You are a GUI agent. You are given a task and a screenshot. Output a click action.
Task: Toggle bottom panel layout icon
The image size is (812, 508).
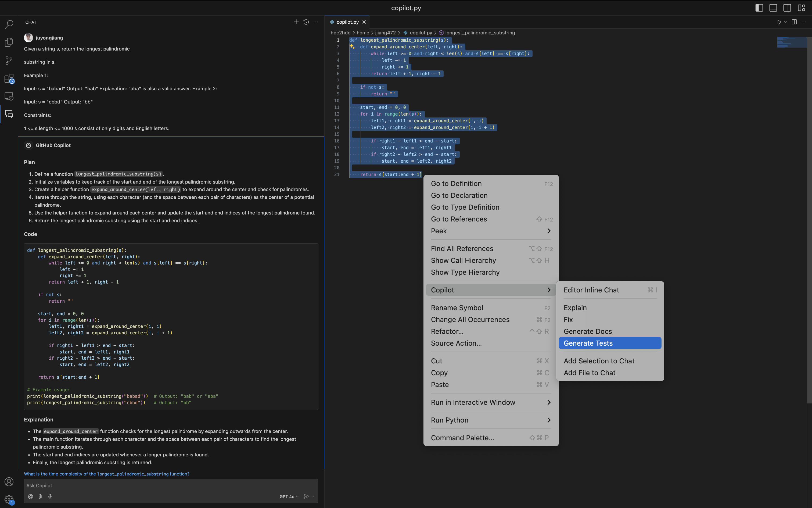pyautogui.click(x=773, y=8)
